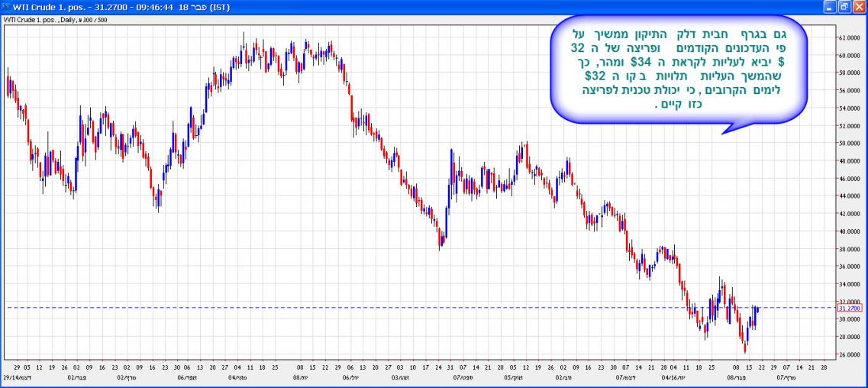Screen dimensions: 868x388
Task: Close the WTI Crude chart window
Action: (859, 6)
